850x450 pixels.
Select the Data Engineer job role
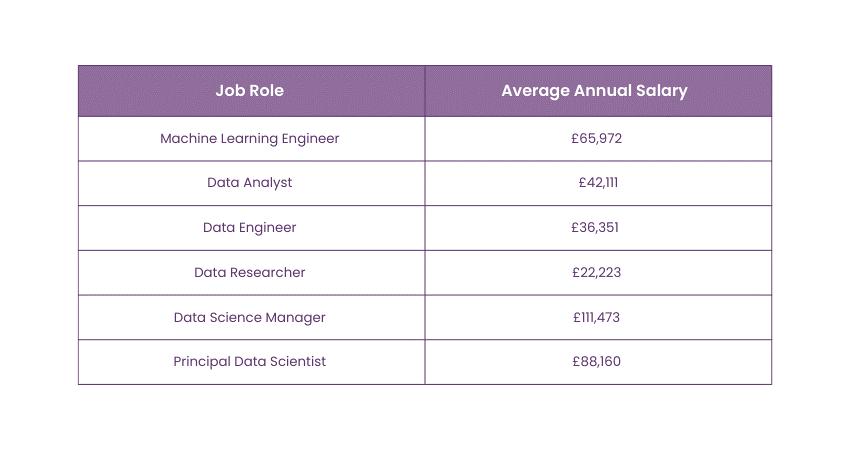point(250,228)
